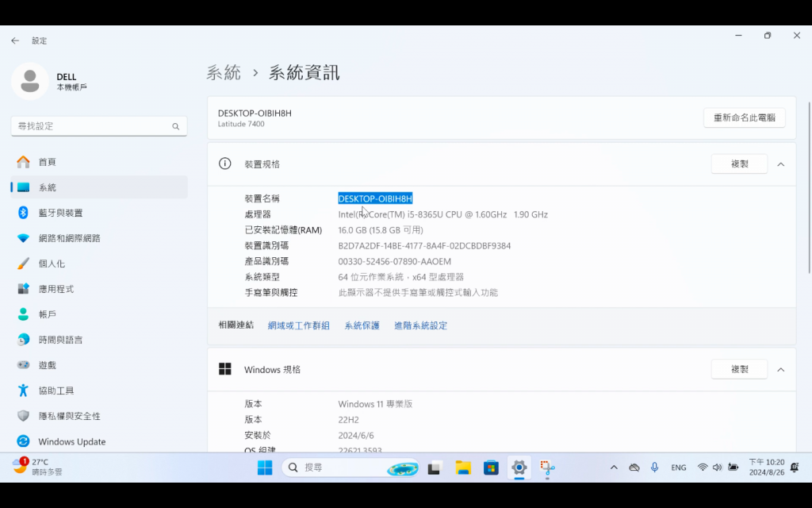Click the volume speaker tray icon
Viewport: 812px width, 508px height.
(717, 468)
